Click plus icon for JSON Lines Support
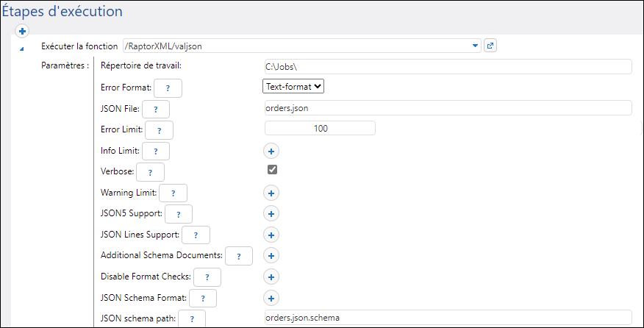 pyautogui.click(x=271, y=235)
